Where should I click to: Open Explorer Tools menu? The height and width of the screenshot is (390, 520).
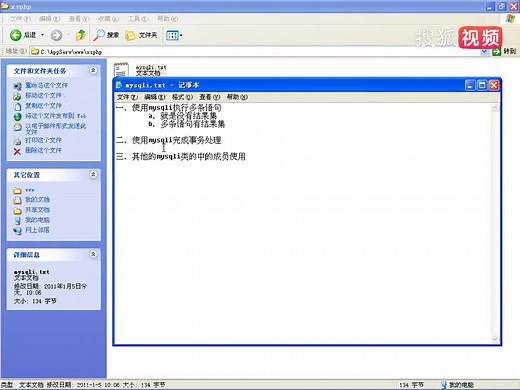click(138, 19)
